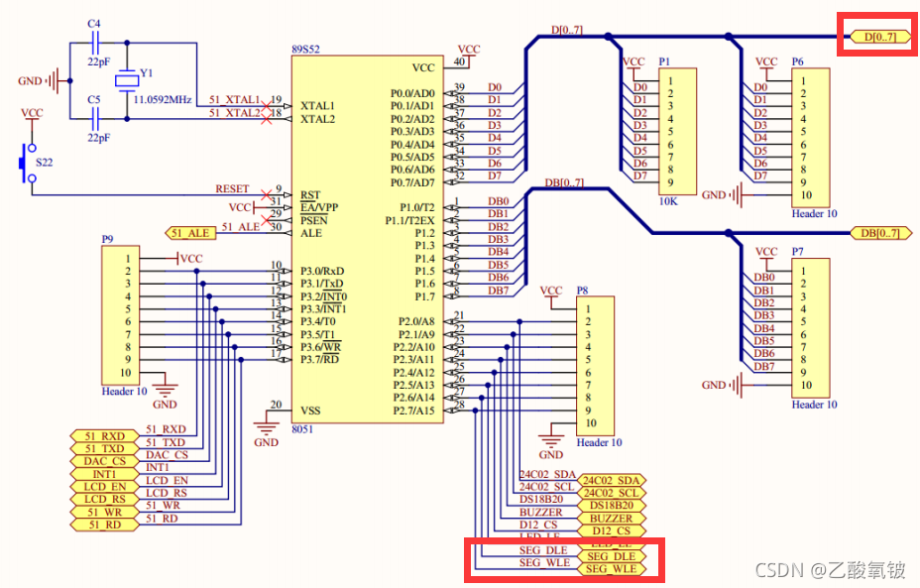Click the 51_XTAL1 net label
Screen dimensions: 920x588
pos(234,100)
